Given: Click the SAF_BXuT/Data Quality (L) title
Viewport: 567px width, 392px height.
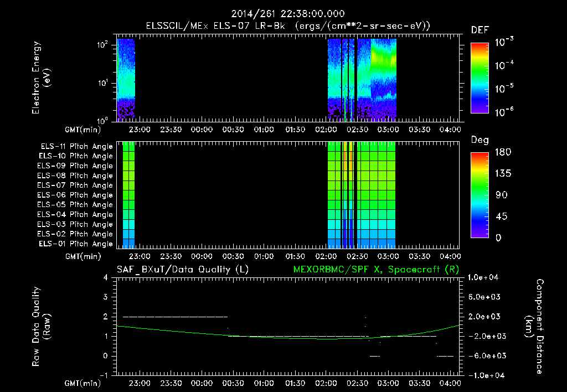Looking at the screenshot, I should click(183, 270).
